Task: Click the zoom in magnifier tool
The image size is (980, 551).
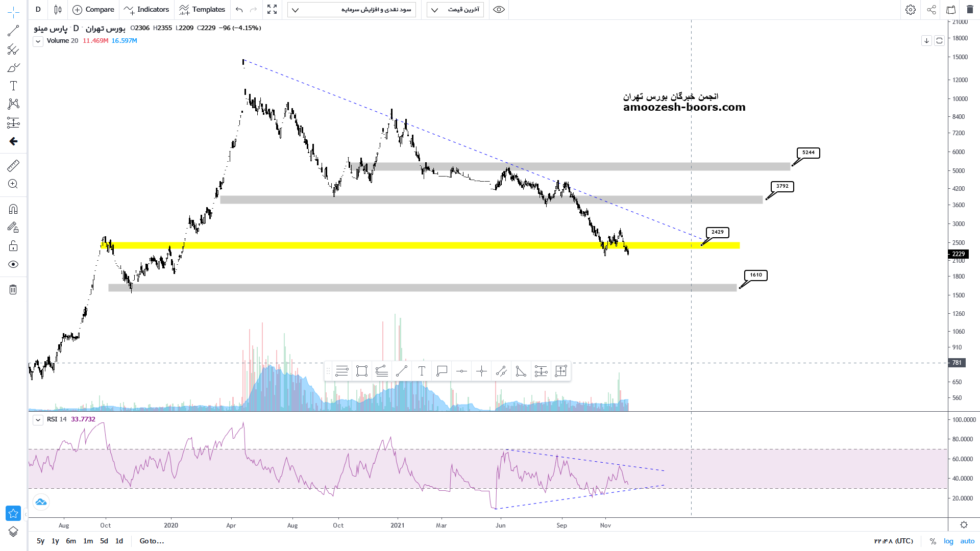Action: coord(13,184)
